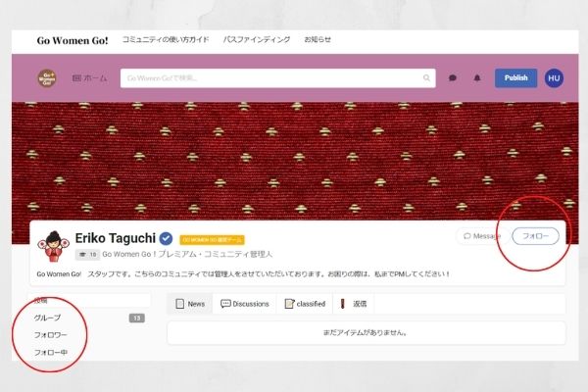Open フォロー中 following list
Image resolution: width=588 pixels, height=392 pixels.
51,352
